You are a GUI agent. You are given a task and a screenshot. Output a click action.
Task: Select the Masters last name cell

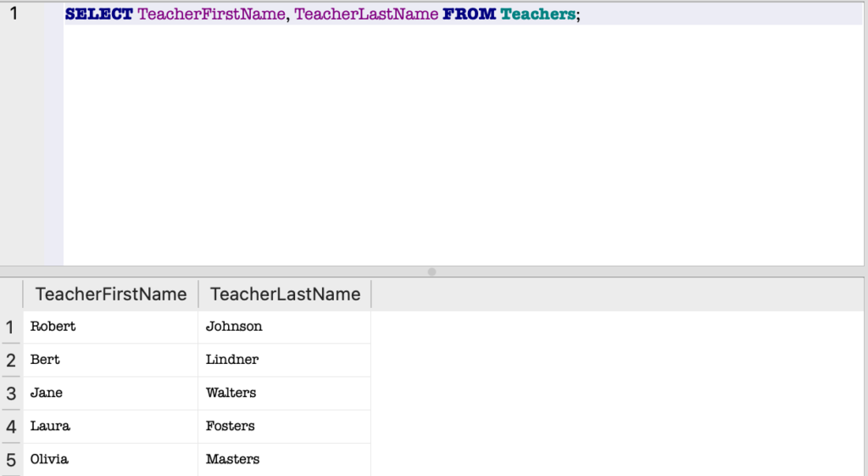pos(232,459)
